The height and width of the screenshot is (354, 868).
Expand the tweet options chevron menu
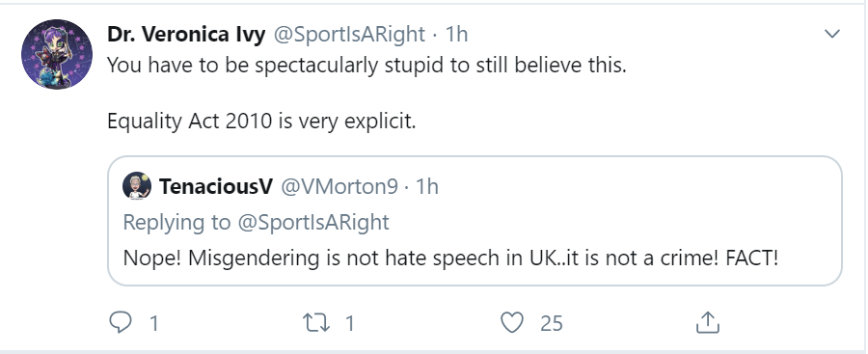tap(832, 35)
